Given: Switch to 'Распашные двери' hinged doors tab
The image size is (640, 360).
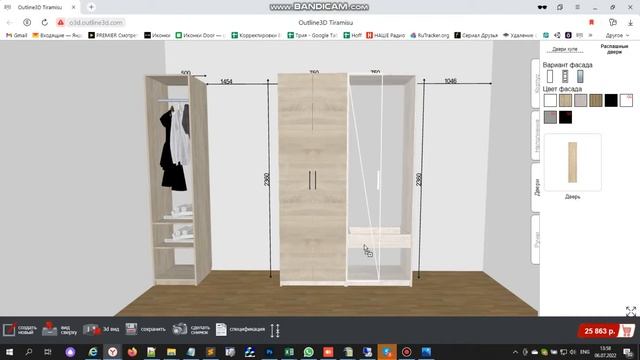Looking at the screenshot, I should coord(614,49).
